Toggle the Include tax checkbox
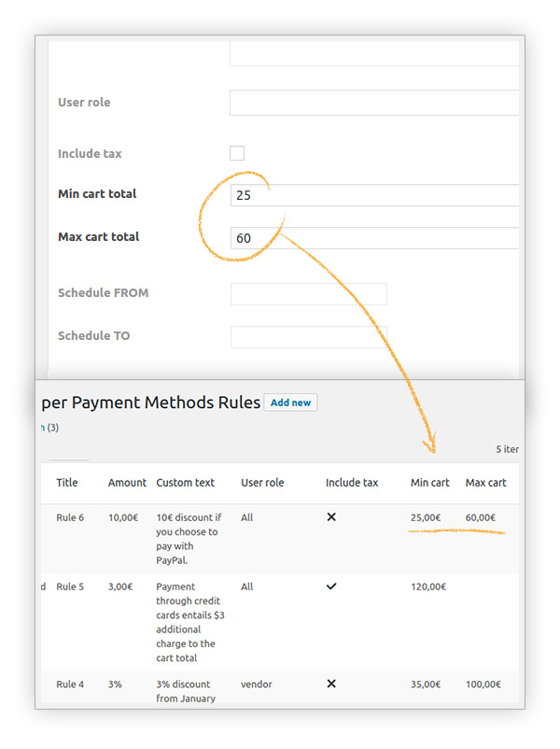Image resolution: width=560 pixels, height=749 pixels. coord(237,153)
